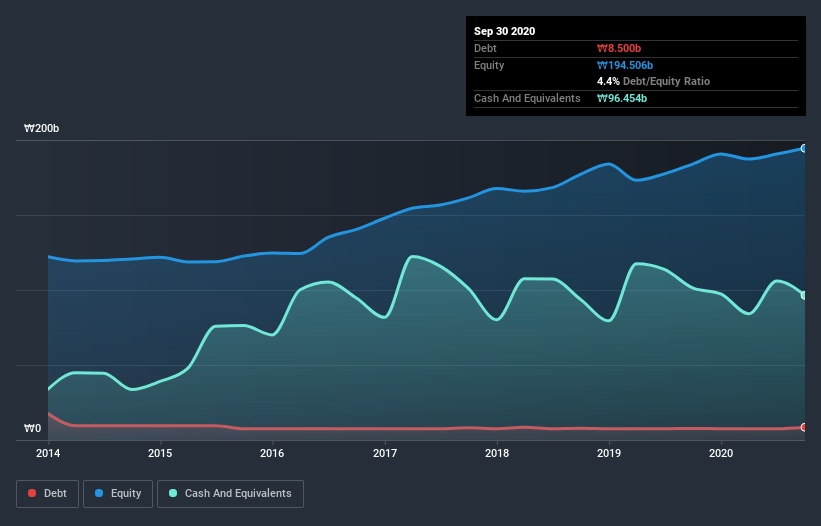Viewport: 821px width, 526px height.
Task: Click the 2016 x-axis label
Action: pos(272,453)
